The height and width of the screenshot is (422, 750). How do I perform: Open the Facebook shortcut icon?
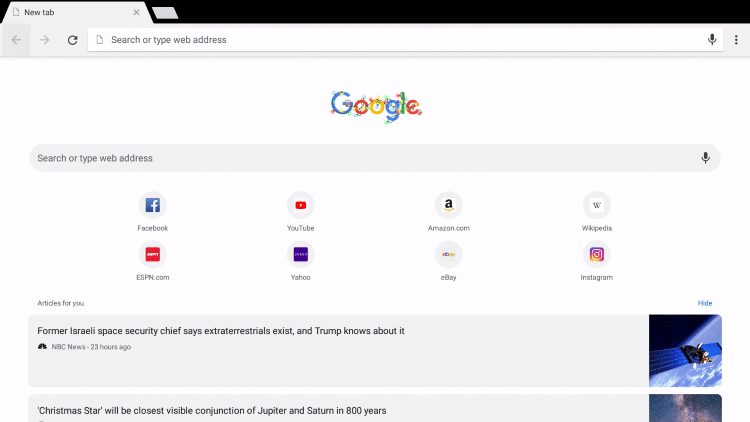pos(153,205)
